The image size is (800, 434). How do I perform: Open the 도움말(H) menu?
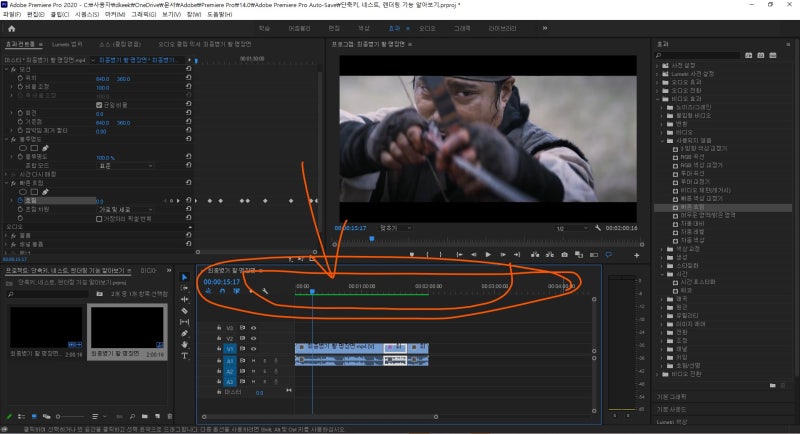220,15
